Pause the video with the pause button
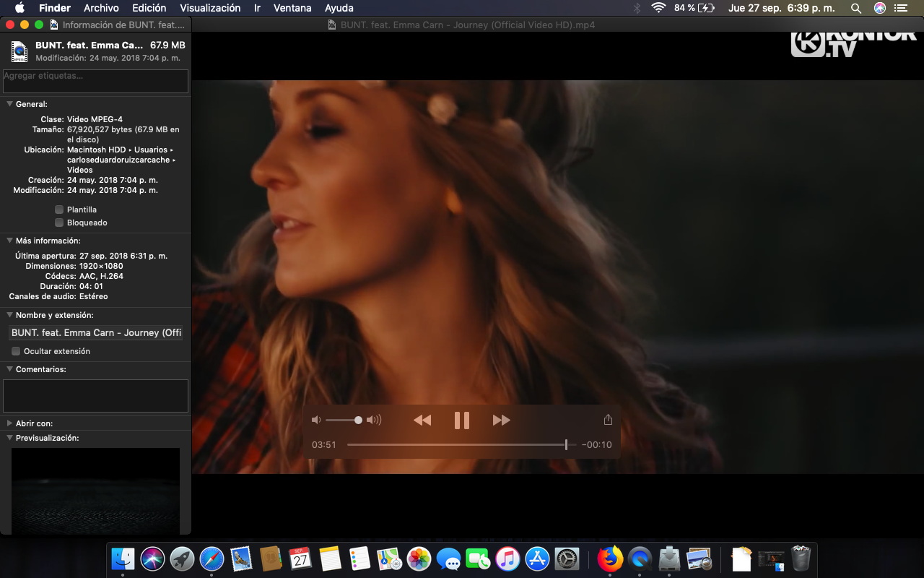 coord(462,420)
